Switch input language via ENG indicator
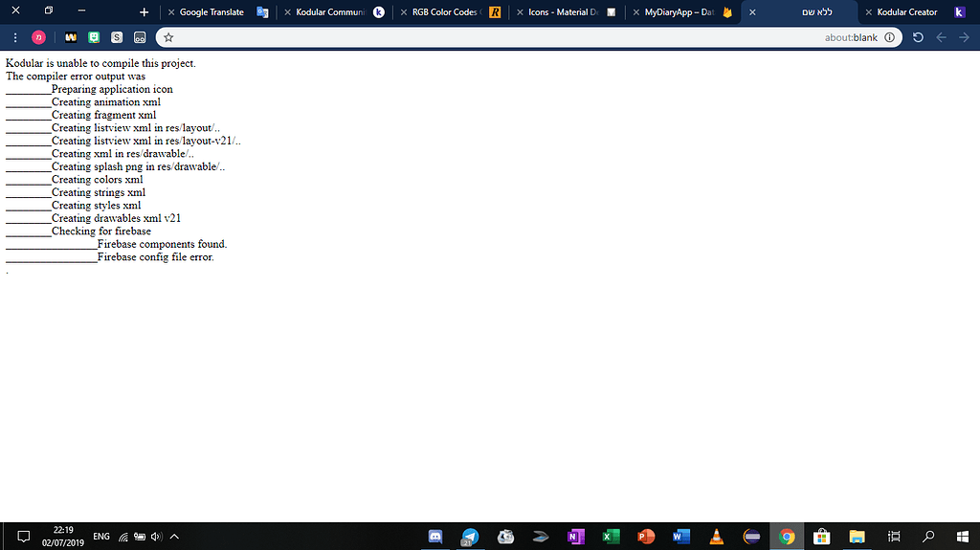The height and width of the screenshot is (550, 980). [101, 537]
